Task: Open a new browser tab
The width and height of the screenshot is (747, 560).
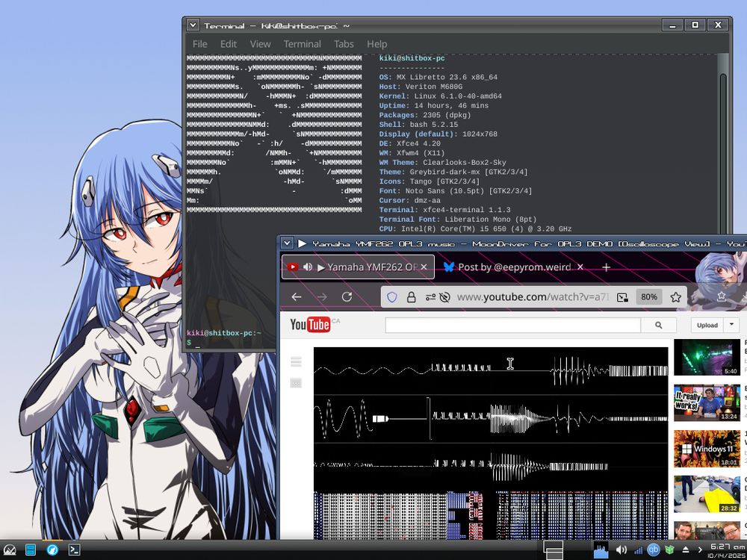Action: tap(606, 267)
